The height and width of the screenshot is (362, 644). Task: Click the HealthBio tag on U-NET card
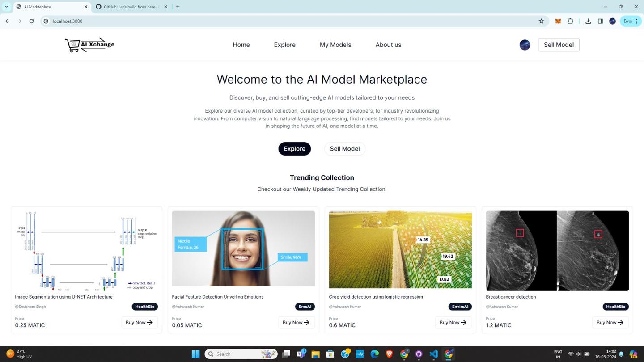(x=144, y=307)
